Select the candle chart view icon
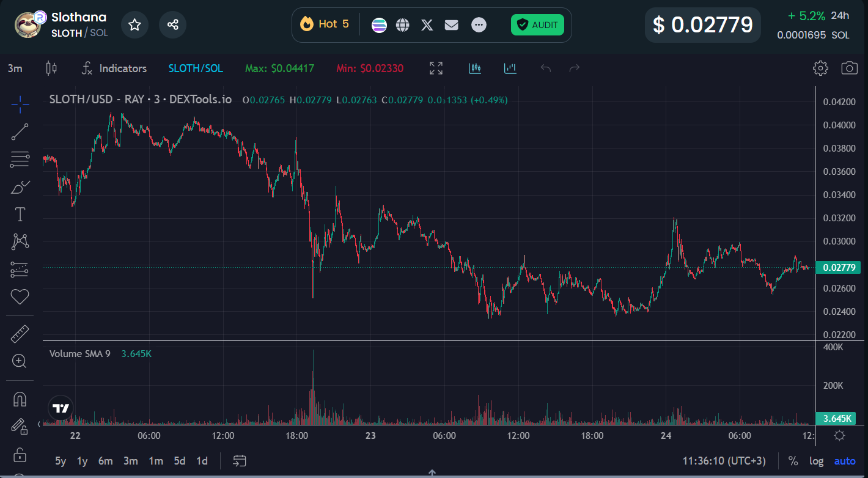This screenshot has width=868, height=478. tap(475, 68)
